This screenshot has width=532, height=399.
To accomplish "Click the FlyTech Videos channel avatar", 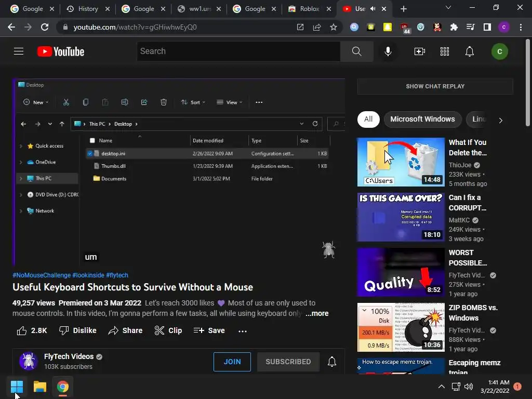I will [28, 361].
